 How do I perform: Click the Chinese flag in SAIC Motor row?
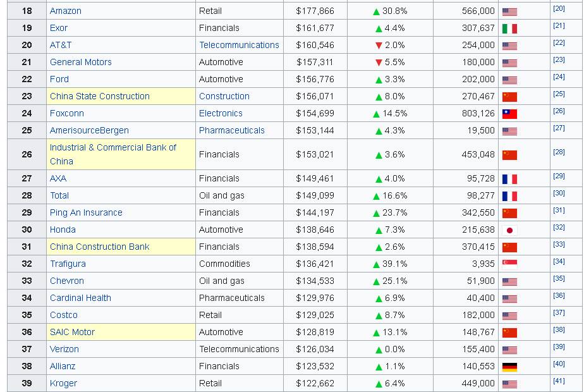coord(509,333)
